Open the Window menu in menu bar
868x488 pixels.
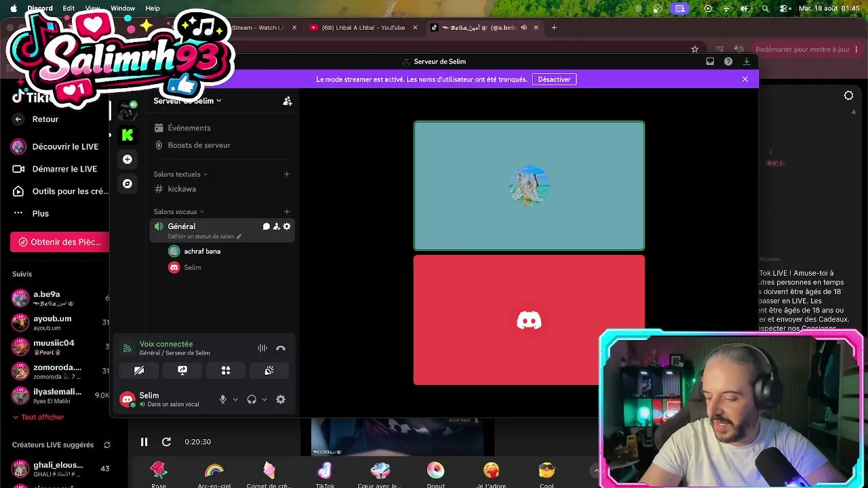point(123,9)
